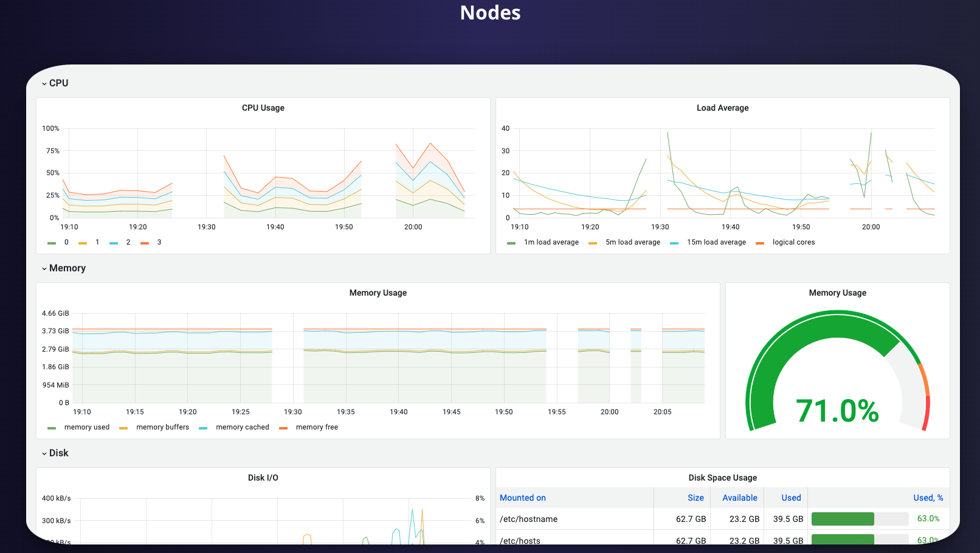Toggle memory cached legend series

[242, 427]
